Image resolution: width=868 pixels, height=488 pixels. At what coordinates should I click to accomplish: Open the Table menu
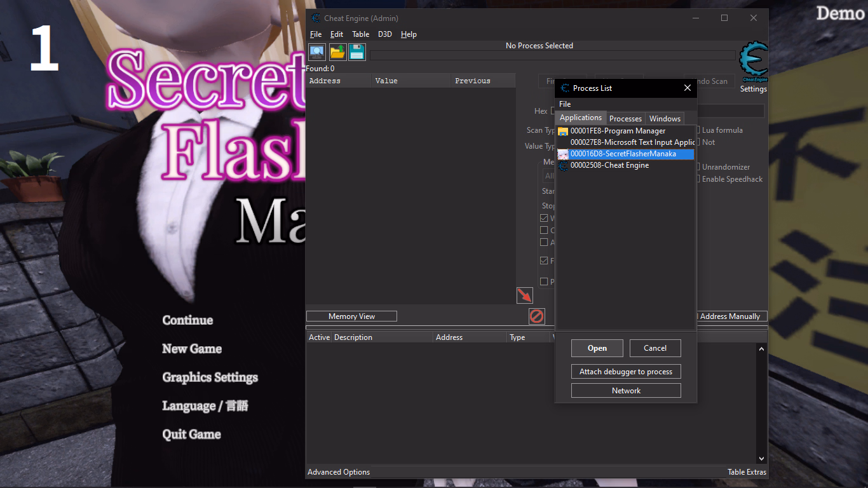tap(360, 34)
